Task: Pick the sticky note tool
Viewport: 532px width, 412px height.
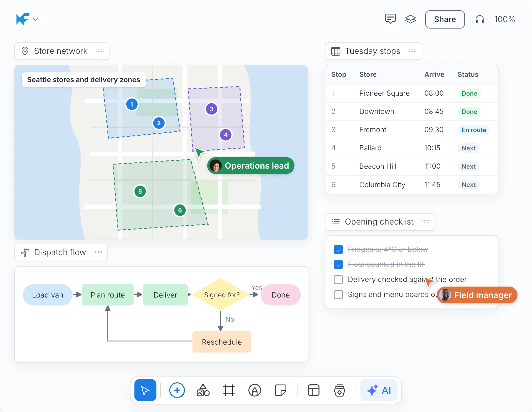Action: (280, 390)
